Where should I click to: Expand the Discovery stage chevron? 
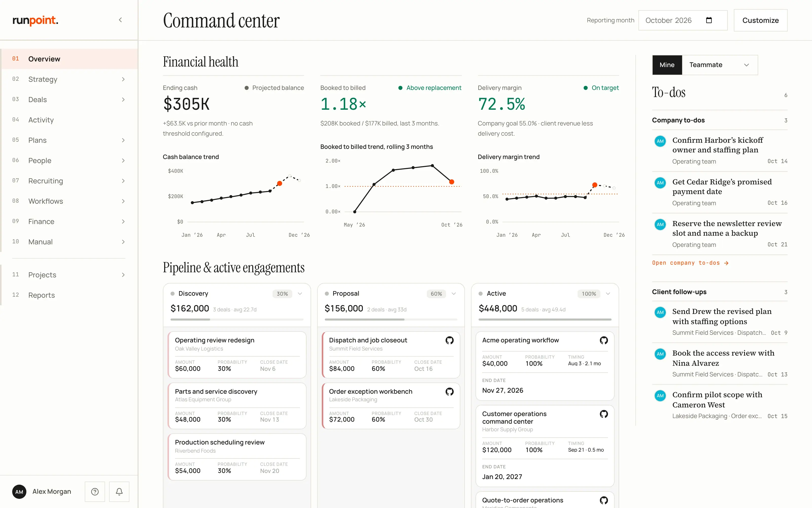click(300, 294)
